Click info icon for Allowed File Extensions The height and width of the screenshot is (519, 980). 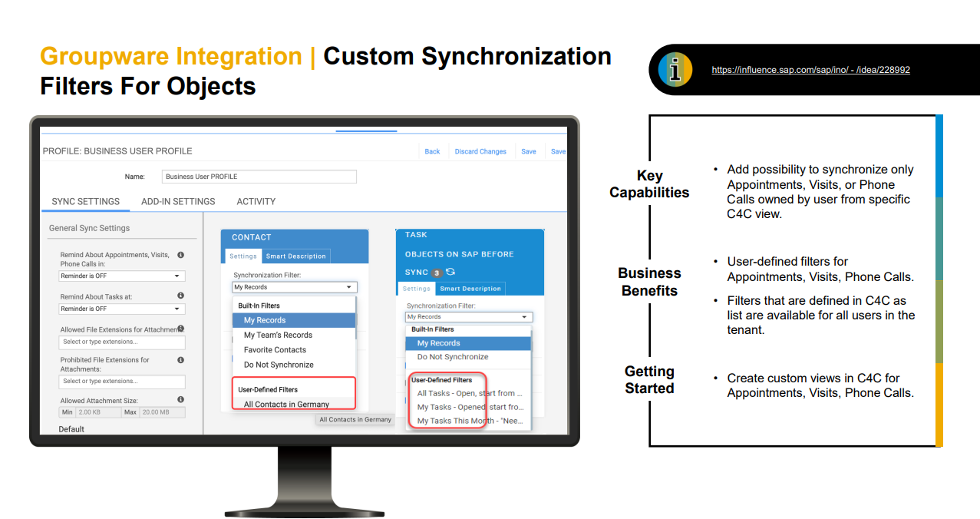pyautogui.click(x=180, y=329)
